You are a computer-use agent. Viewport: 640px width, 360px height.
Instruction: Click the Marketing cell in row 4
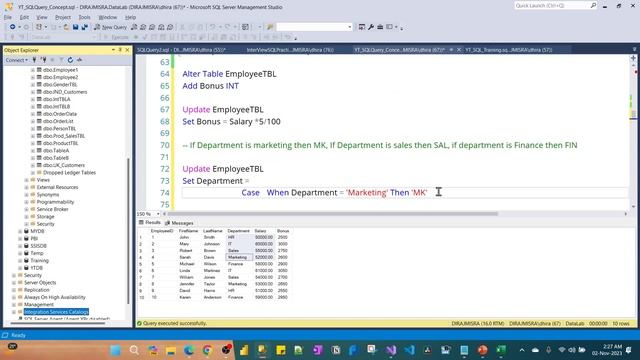coord(239,257)
